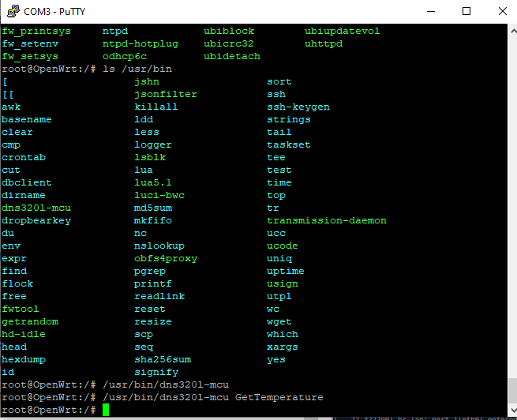Click the 'ucode' entry

[283, 246]
